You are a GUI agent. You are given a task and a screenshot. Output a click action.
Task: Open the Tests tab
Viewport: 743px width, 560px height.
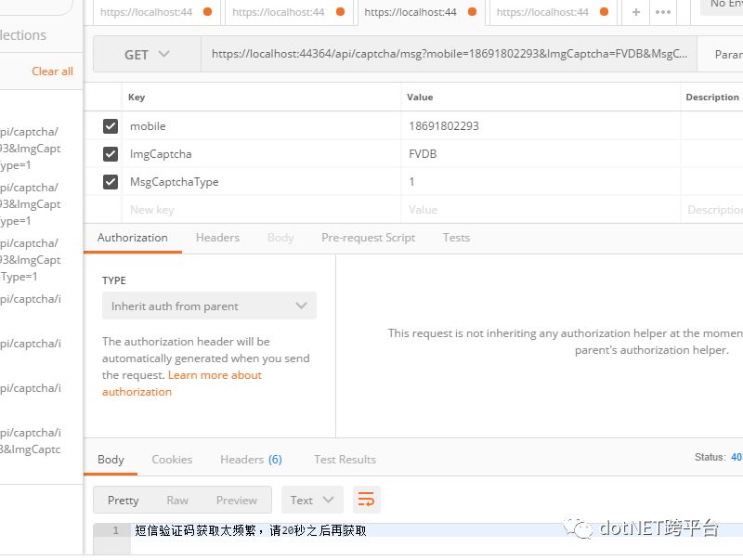pyautogui.click(x=456, y=238)
